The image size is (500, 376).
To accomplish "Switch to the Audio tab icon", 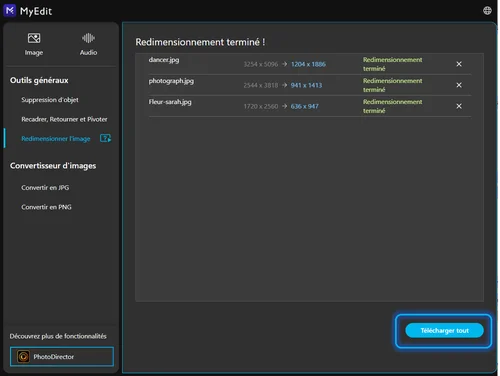I will coord(88,38).
